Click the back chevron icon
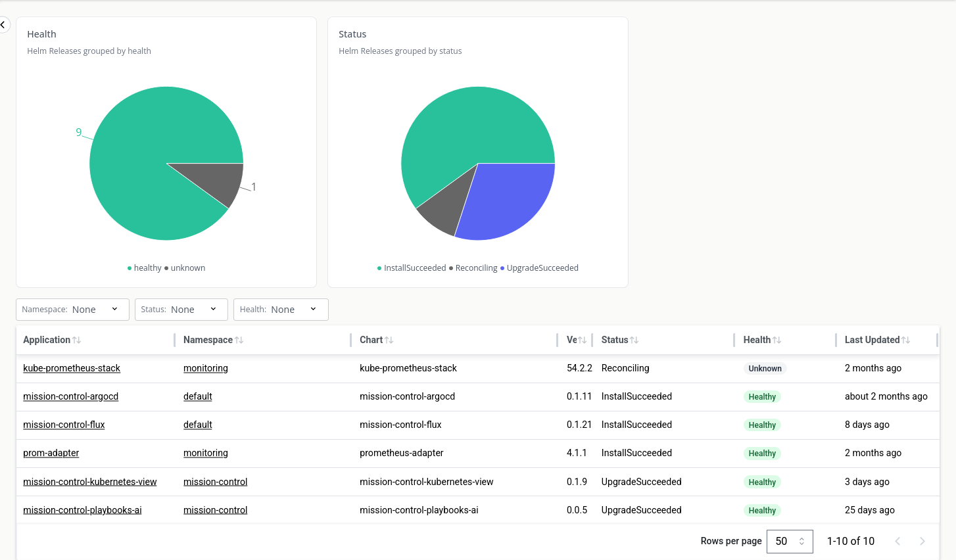Image resolution: width=956 pixels, height=560 pixels. point(3,25)
